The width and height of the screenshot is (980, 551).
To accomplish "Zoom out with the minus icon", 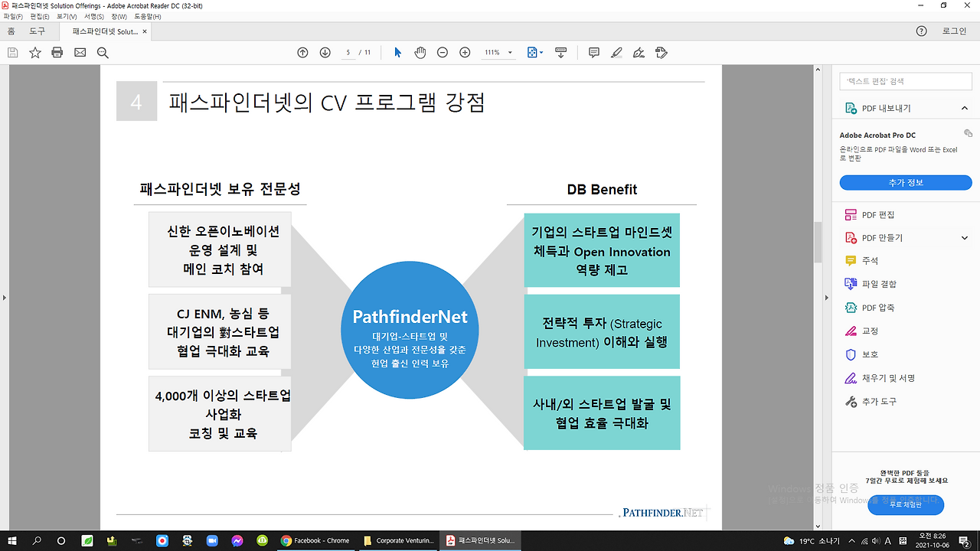I will click(x=443, y=53).
